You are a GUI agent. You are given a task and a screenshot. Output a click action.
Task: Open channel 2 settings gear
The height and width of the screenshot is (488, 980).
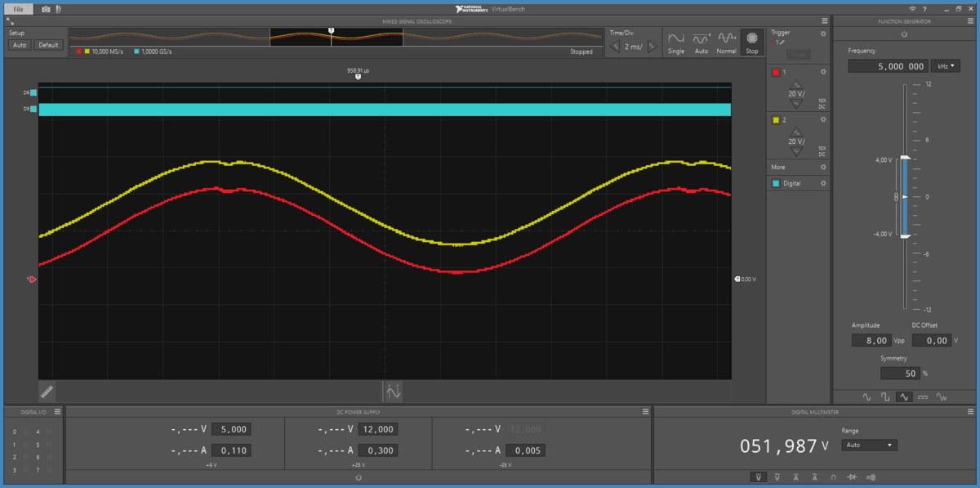(x=823, y=120)
